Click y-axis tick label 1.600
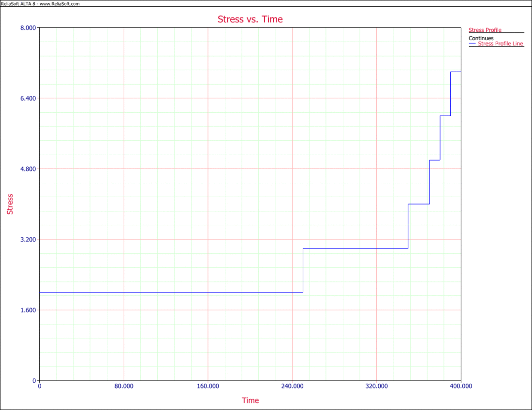This screenshot has height=410, width=532. (x=28, y=310)
